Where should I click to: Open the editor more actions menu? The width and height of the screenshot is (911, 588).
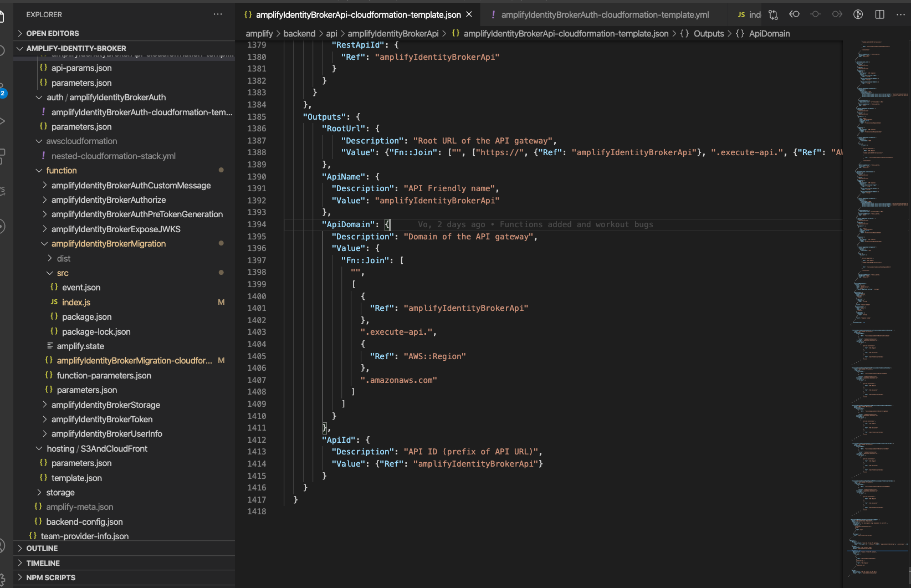pyautogui.click(x=901, y=14)
